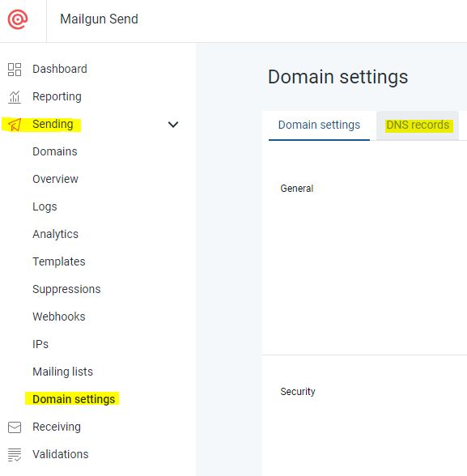Select the Sending paper plane icon
The width and height of the screenshot is (467, 476).
pyautogui.click(x=15, y=125)
